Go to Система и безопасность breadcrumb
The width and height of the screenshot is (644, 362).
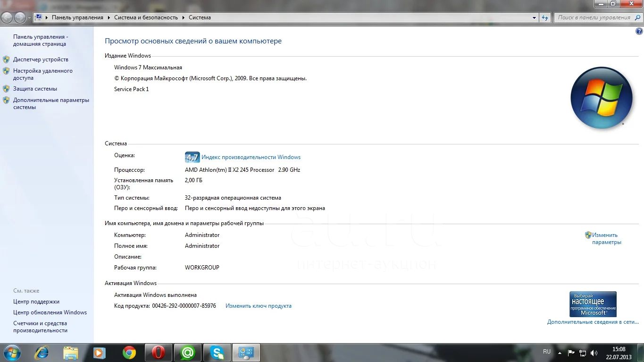146,17
